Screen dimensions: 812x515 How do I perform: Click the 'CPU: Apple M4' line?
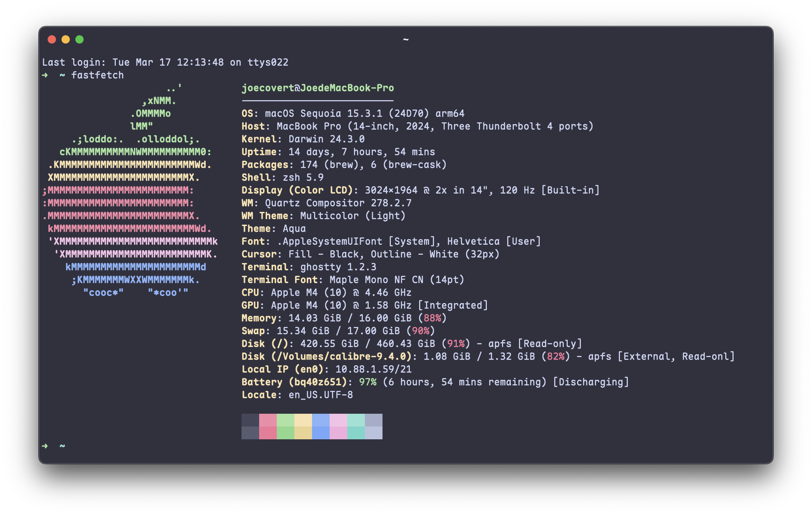pyautogui.click(x=326, y=292)
